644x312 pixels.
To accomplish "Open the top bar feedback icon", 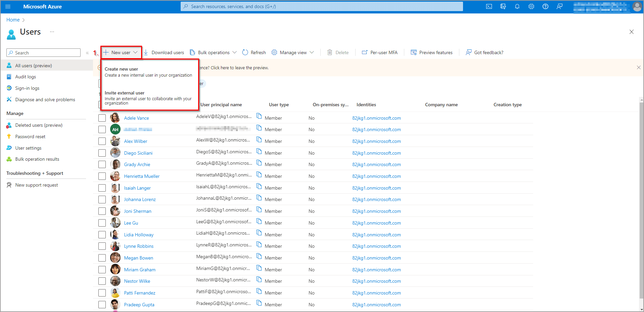I will pos(559,6).
